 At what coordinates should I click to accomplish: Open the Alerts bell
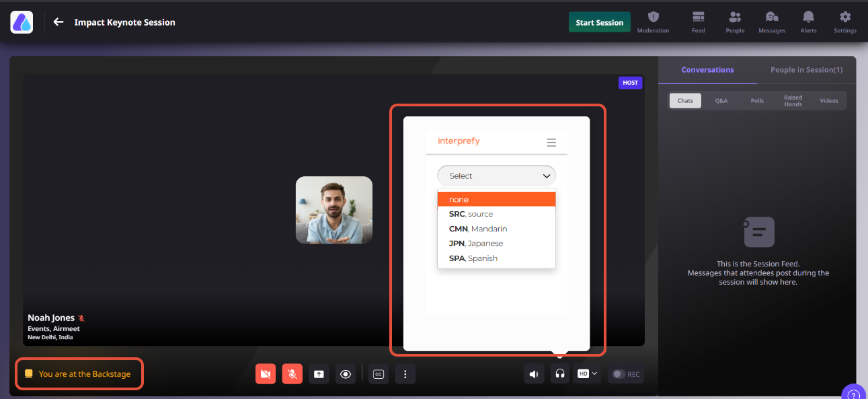[809, 22]
